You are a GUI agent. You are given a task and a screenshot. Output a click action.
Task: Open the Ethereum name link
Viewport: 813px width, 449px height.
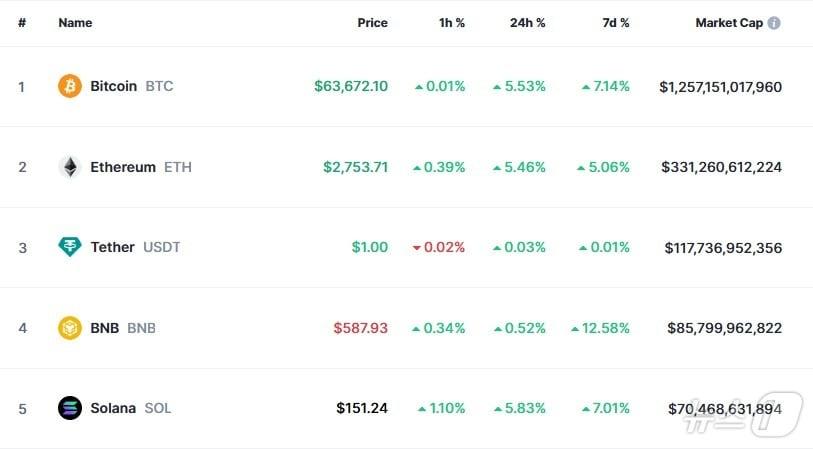tap(123, 167)
